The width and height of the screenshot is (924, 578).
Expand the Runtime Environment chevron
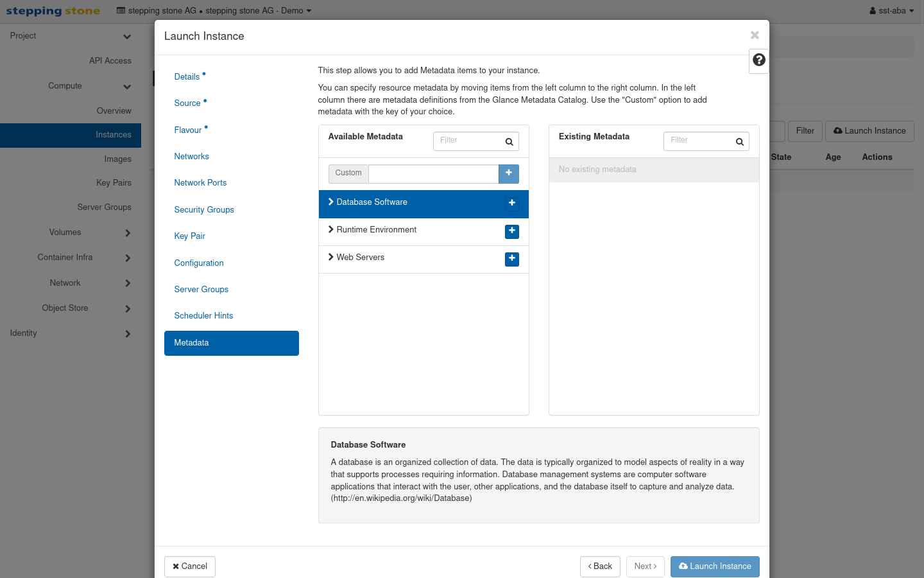coord(331,229)
